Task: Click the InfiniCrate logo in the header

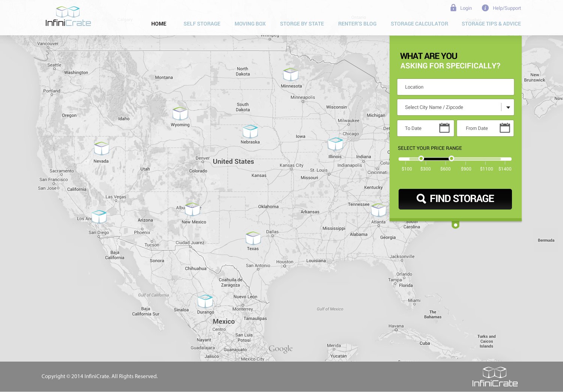Action: point(68,17)
